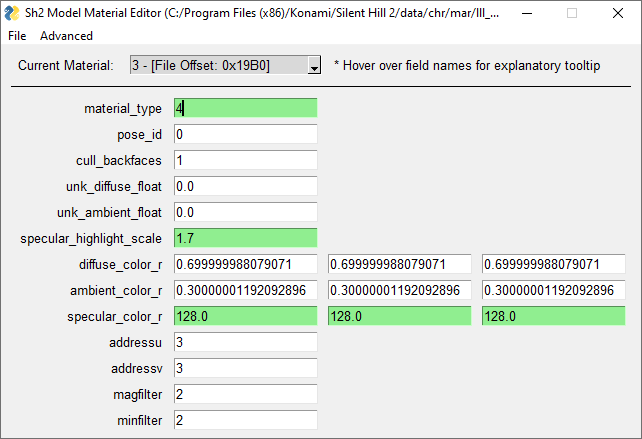Click the magfilter input field
Screen dimensions: 642x439
click(x=245, y=394)
